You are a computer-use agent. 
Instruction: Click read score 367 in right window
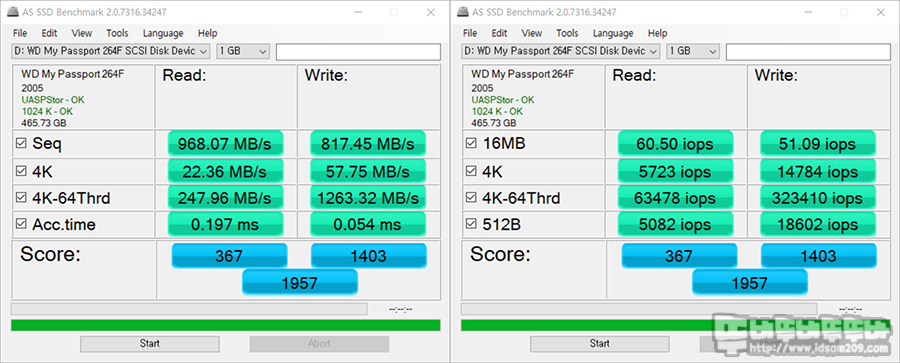pyautogui.click(x=679, y=256)
